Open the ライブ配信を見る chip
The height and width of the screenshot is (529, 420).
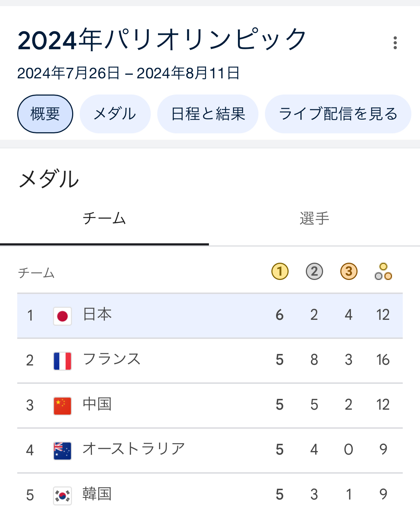point(338,114)
